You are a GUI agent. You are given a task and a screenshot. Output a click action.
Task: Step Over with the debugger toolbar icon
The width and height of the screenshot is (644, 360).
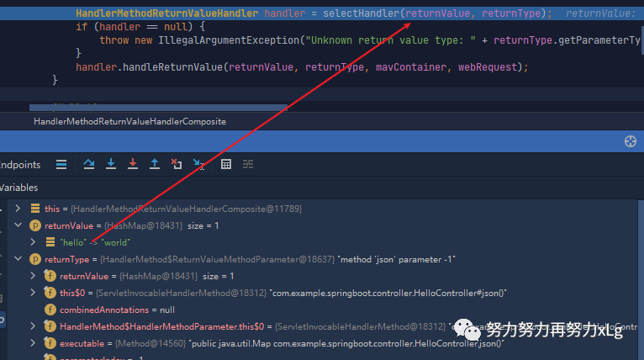pos(89,164)
